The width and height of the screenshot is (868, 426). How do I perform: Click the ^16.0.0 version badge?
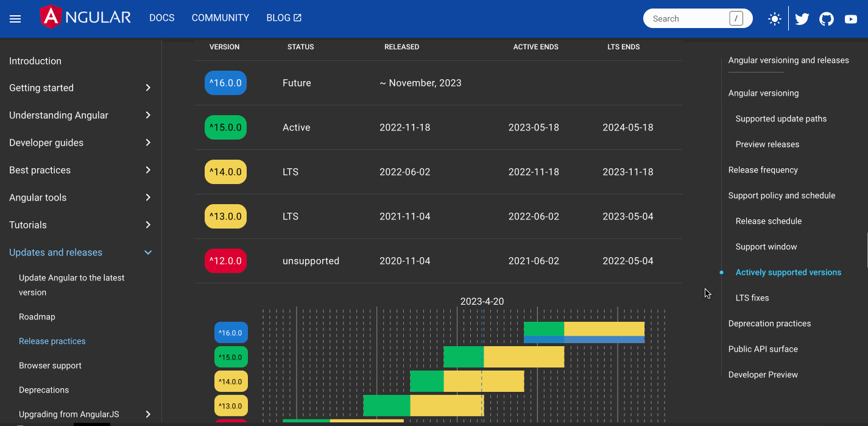(225, 82)
